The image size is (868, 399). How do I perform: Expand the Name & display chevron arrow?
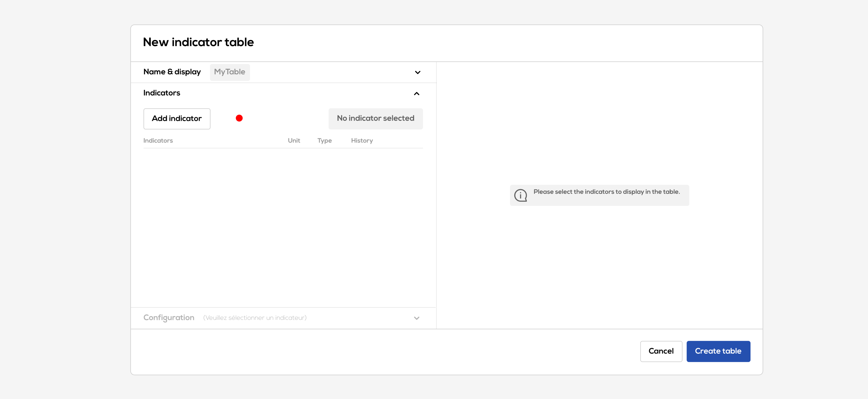click(x=418, y=73)
